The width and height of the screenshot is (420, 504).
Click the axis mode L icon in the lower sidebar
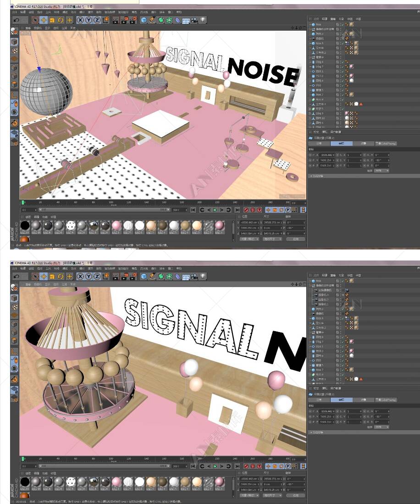pos(15,351)
